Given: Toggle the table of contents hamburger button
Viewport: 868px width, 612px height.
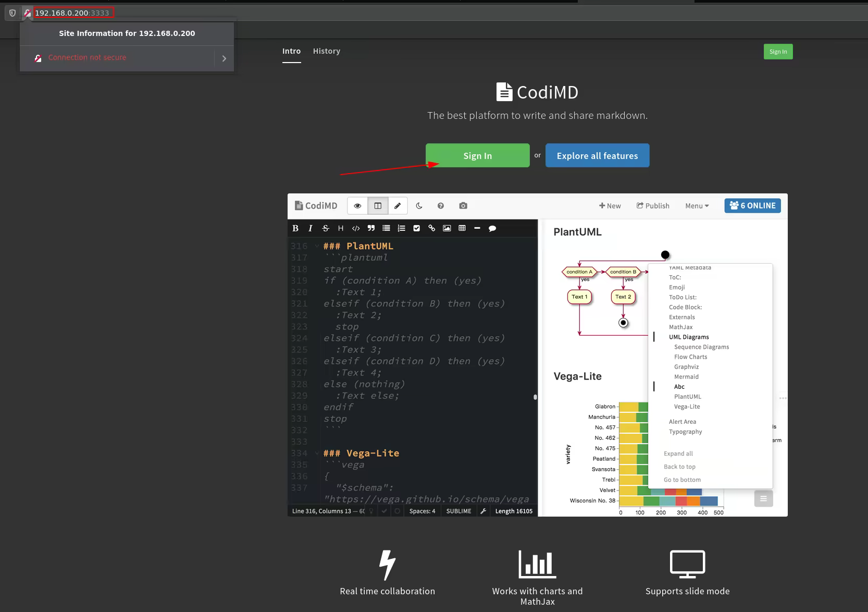Looking at the screenshot, I should click(x=763, y=498).
